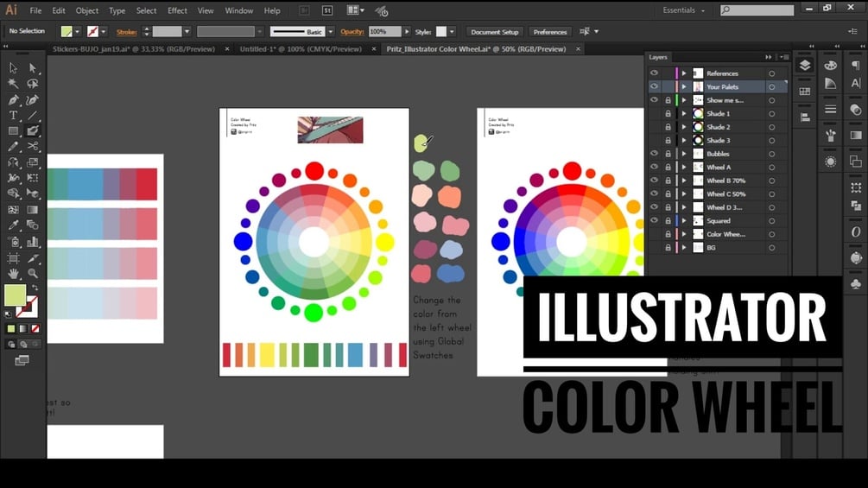Expand the Your Palets layer
This screenshot has height=488, width=868.
pyautogui.click(x=684, y=87)
